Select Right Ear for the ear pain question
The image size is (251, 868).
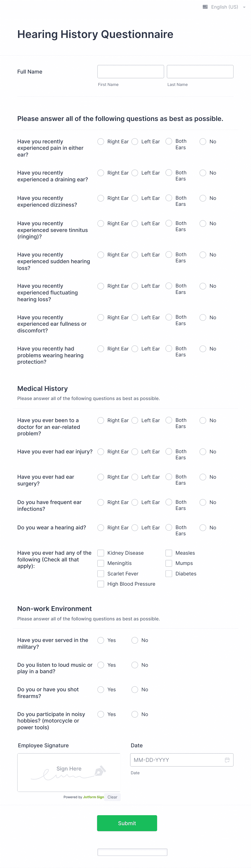click(x=100, y=141)
